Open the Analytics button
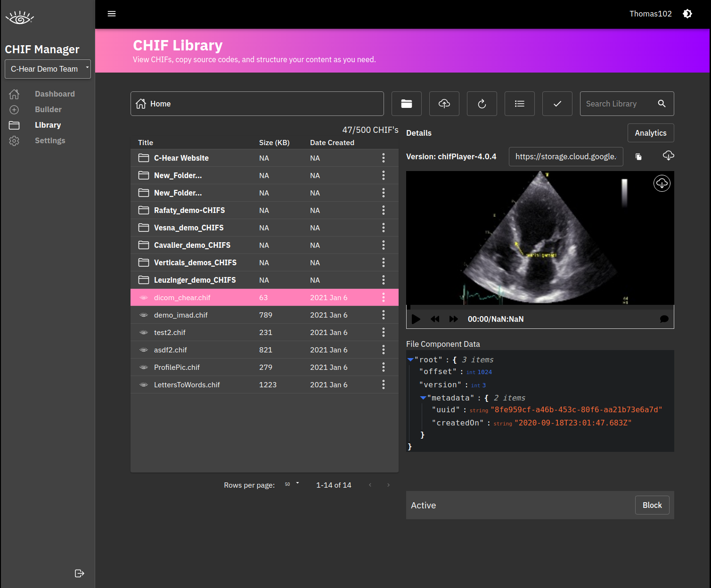This screenshot has height=588, width=711. pos(651,133)
